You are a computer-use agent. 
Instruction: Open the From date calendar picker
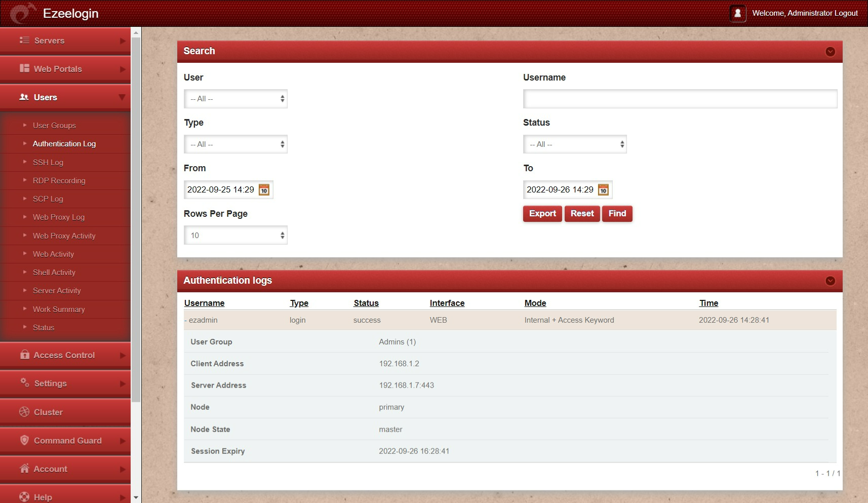[264, 190]
